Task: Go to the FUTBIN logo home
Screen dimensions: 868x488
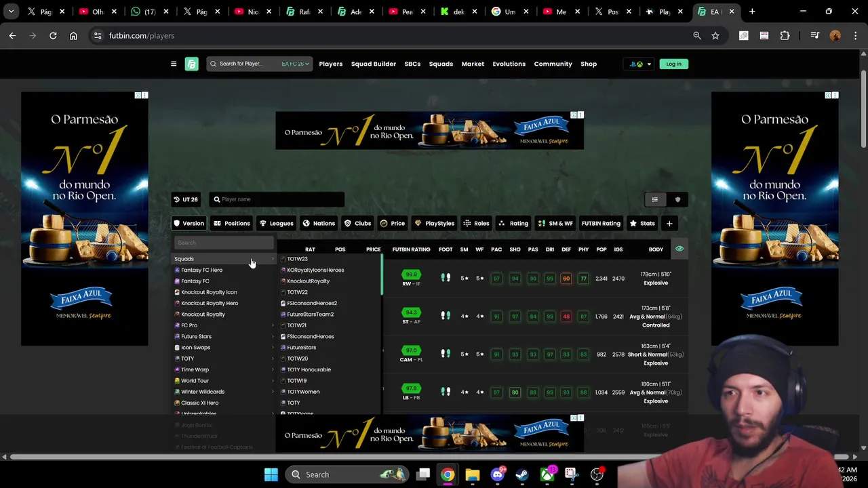Action: [192, 64]
